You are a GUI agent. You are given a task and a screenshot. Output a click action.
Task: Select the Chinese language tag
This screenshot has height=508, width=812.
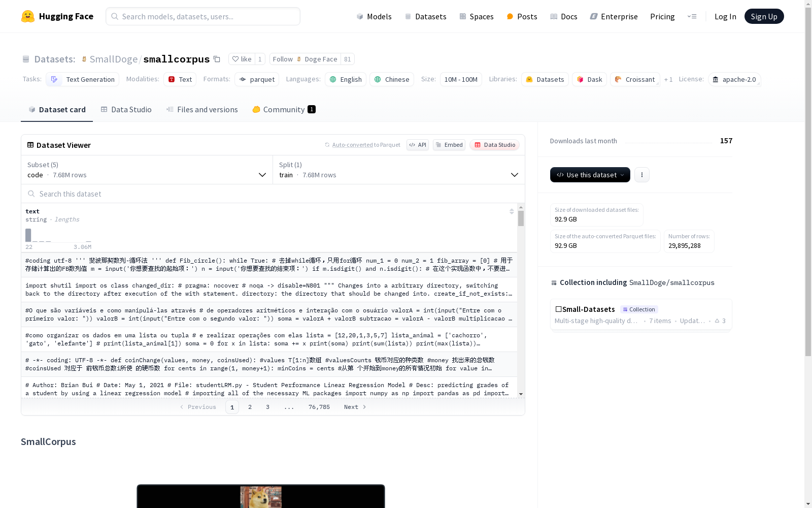392,79
